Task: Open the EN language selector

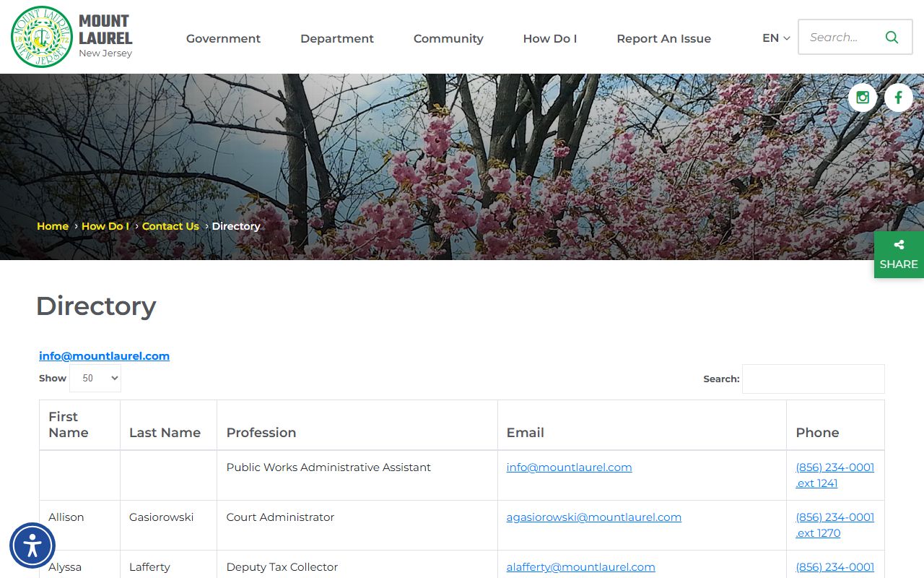Action: tap(776, 38)
